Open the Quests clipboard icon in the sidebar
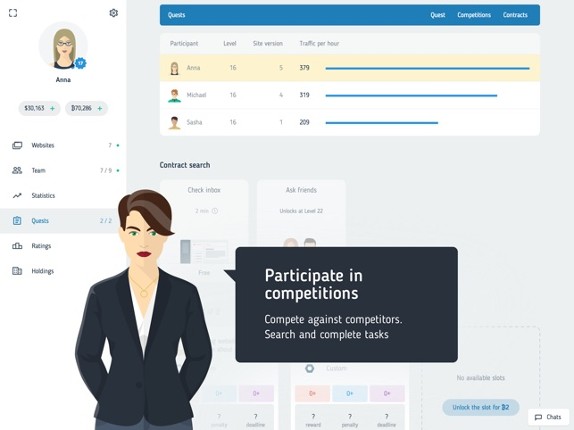The height and width of the screenshot is (430, 574). [x=17, y=221]
